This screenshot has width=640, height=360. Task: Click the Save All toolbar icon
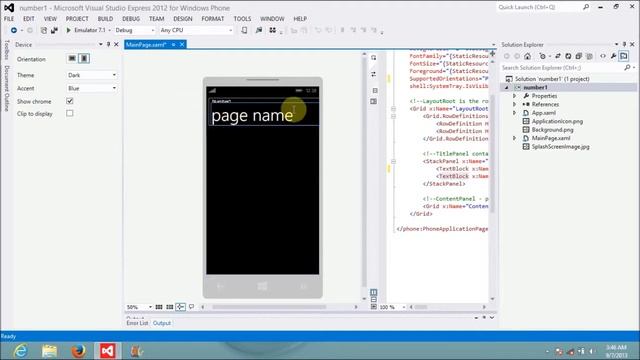[x=54, y=30]
